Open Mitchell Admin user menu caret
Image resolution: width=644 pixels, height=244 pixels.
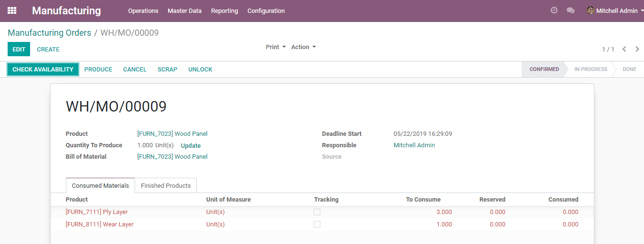click(642, 11)
